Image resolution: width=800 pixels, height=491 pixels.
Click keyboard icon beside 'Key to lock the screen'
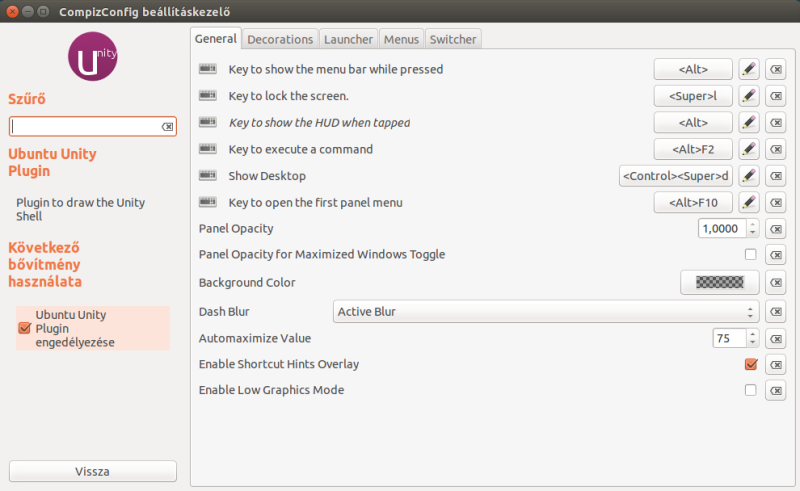(x=208, y=95)
